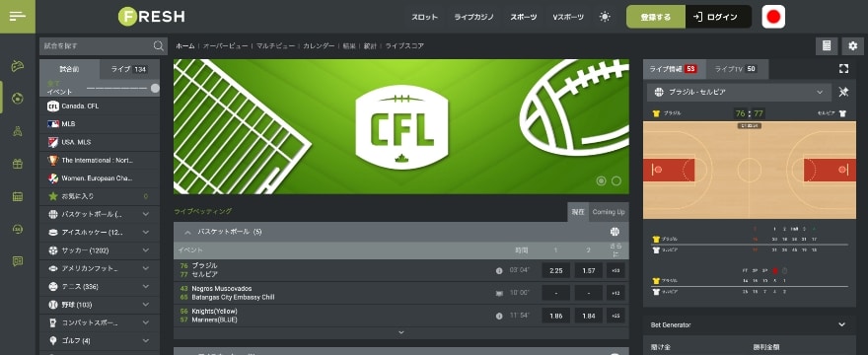Select the soccer ball sports sidebar icon
The height and width of the screenshot is (355, 868).
[18, 99]
